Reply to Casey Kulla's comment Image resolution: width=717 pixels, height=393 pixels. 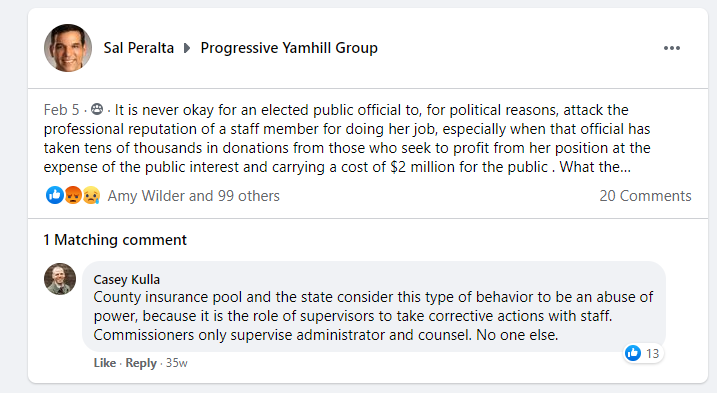141,363
